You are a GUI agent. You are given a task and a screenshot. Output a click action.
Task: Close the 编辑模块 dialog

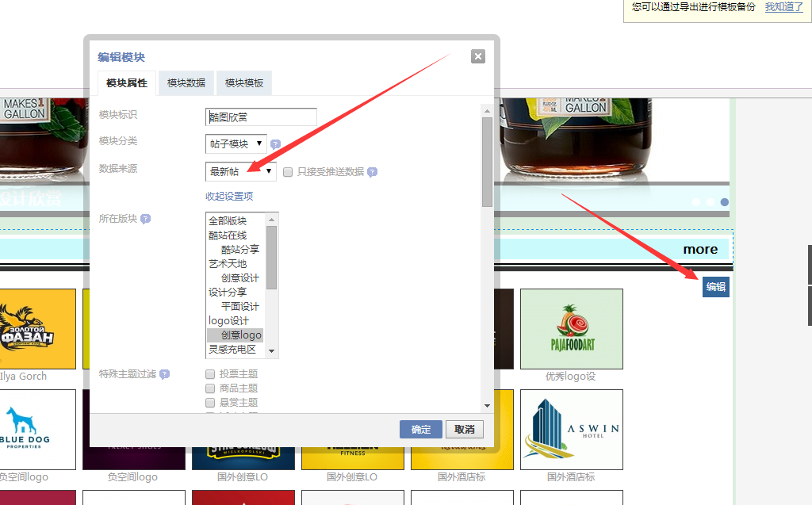pyautogui.click(x=478, y=56)
